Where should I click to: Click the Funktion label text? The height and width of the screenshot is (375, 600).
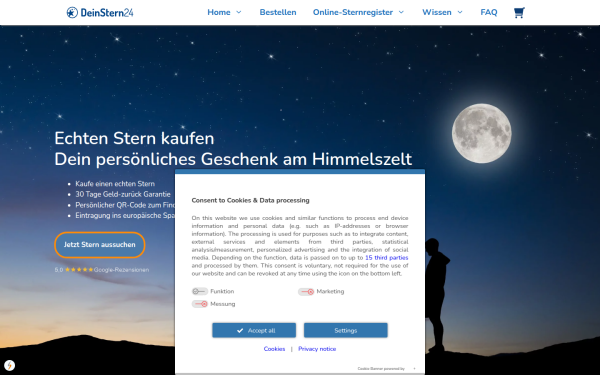222,291
